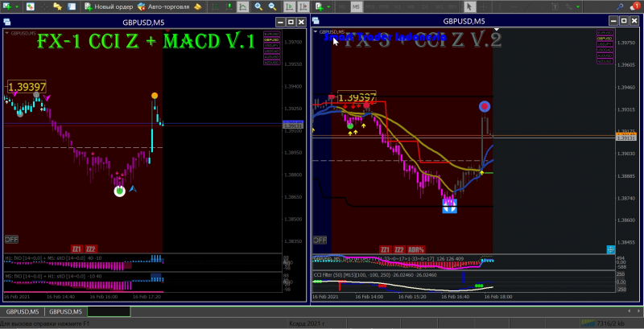Click right chart white shift marker triangle
Viewport: 644px width, 329px height.
tap(497, 30)
